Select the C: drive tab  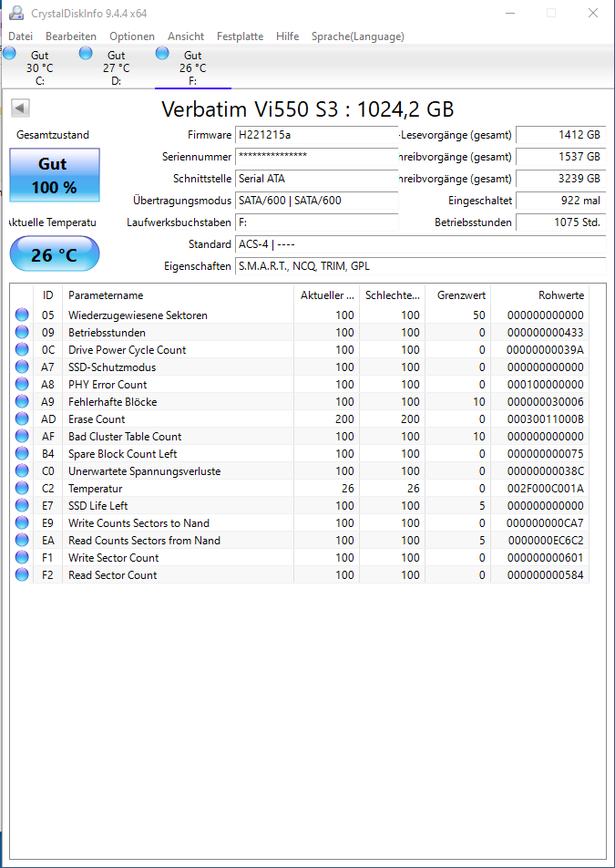click(39, 67)
